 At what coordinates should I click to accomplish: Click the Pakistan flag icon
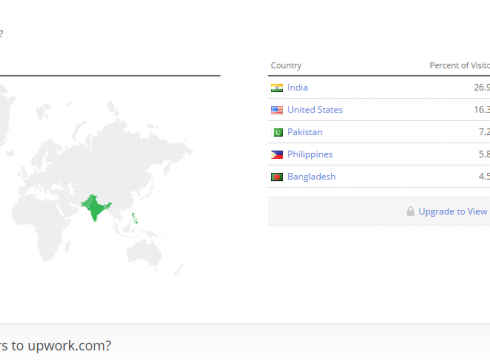278,132
